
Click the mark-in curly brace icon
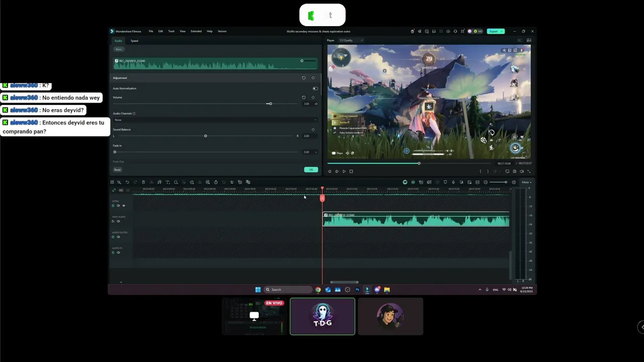480,171
